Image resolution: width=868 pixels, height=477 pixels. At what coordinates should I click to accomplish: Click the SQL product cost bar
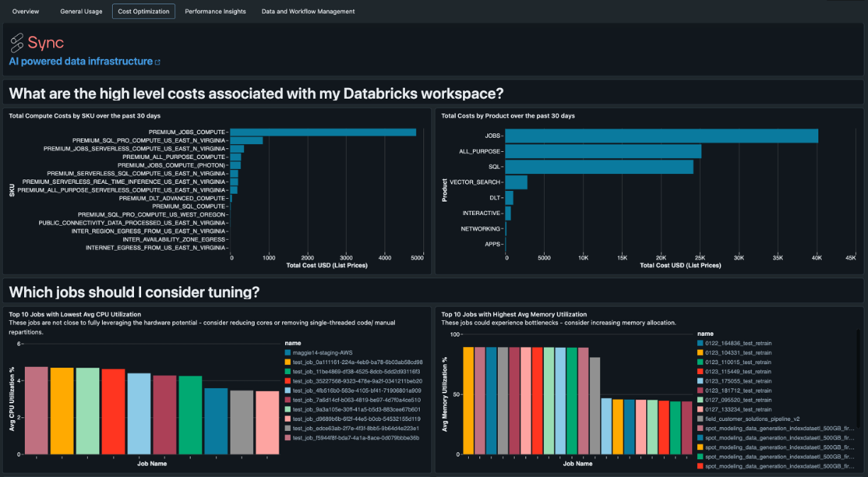pyautogui.click(x=599, y=167)
